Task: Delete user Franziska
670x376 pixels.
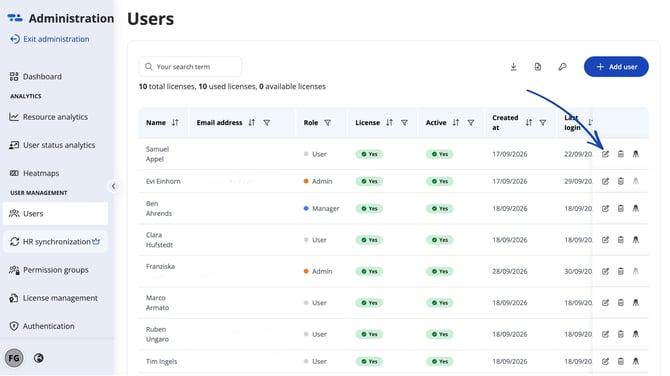Action: pos(620,271)
